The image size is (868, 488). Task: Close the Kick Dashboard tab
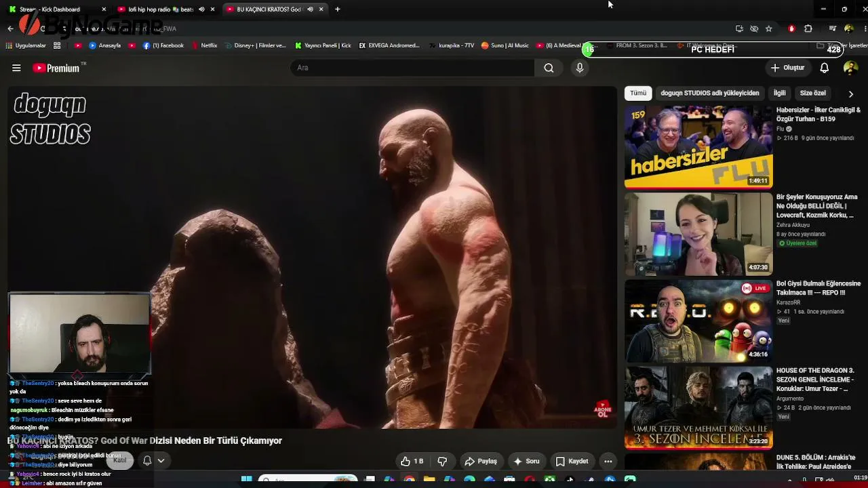[104, 9]
